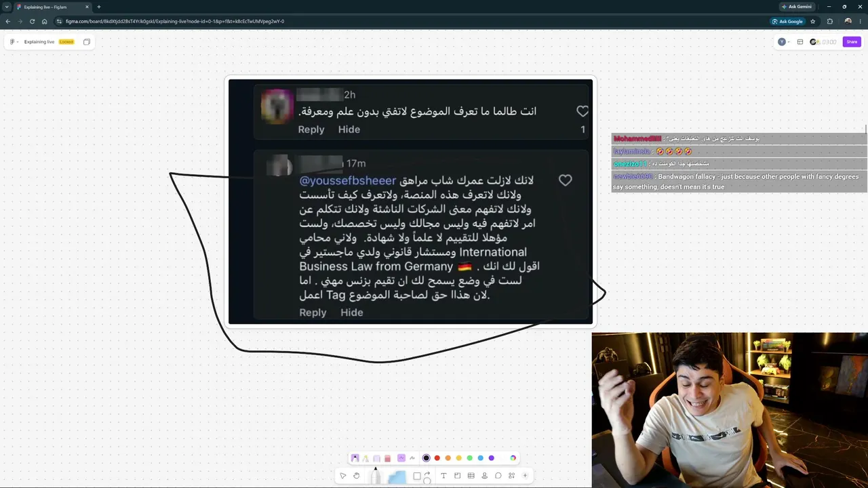Screen dimensions: 868x488
Task: Close the Explaining live FigJam tab
Action: pos(87,7)
